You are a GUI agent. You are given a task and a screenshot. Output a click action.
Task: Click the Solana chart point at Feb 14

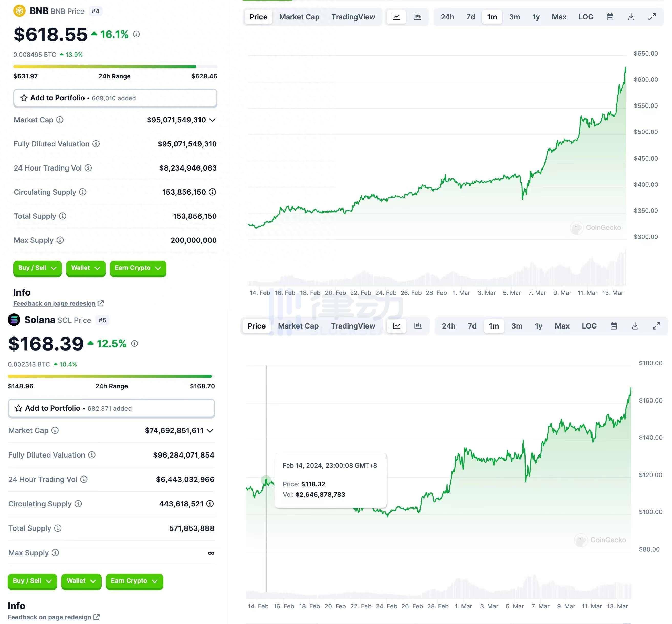(x=266, y=481)
